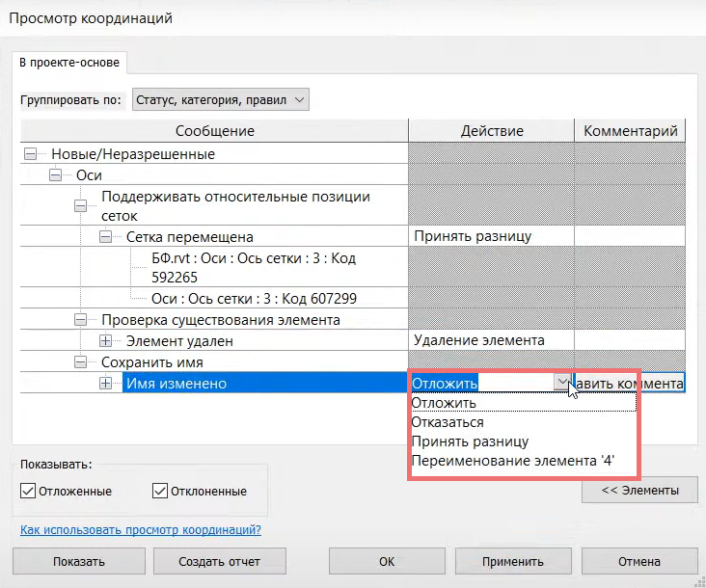The image size is (706, 588).
Task: Select the «Элемент удален» row text
Action: pyautogui.click(x=179, y=341)
